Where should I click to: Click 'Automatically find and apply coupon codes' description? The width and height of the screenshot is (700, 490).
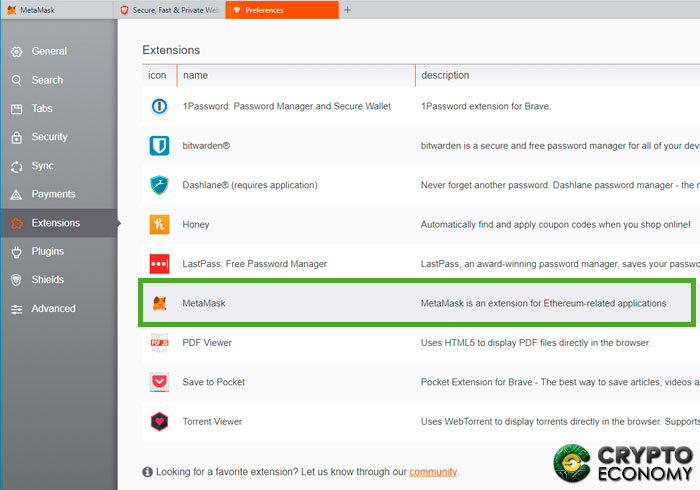(555, 224)
